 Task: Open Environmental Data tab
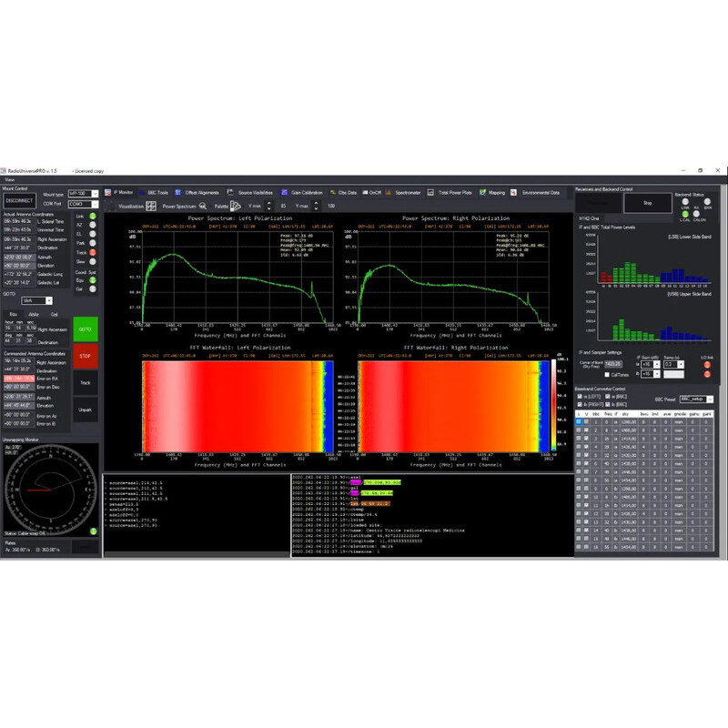(535, 192)
